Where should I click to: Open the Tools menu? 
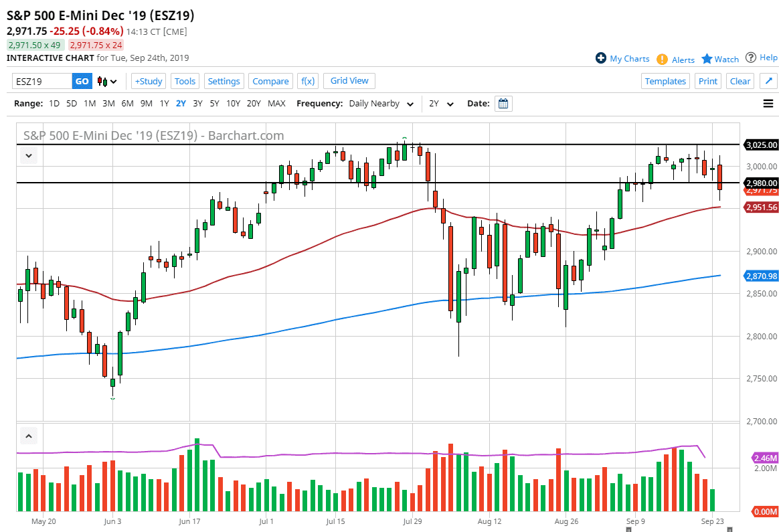pos(185,80)
